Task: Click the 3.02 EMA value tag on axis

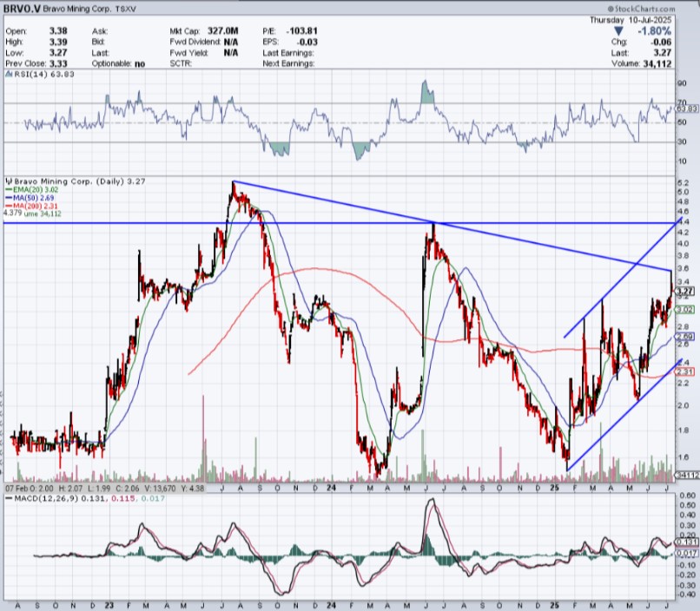Action: tap(684, 310)
